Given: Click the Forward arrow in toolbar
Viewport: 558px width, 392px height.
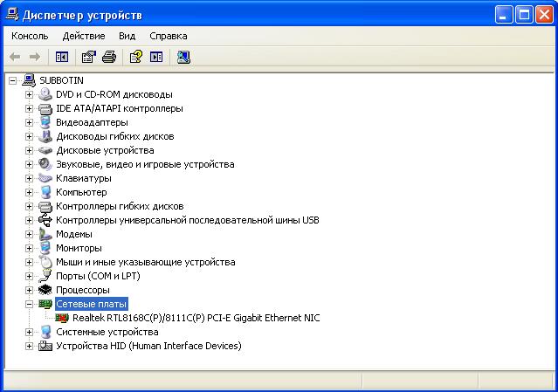Looking at the screenshot, I should click(x=35, y=57).
